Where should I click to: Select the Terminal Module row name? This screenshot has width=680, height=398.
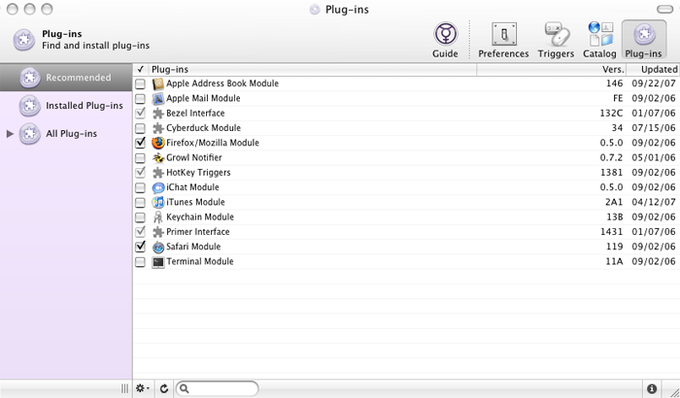coord(200,261)
